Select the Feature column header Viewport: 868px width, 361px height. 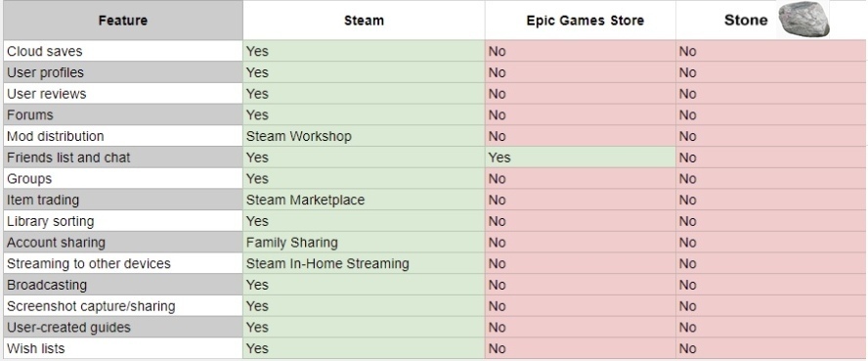coord(123,21)
